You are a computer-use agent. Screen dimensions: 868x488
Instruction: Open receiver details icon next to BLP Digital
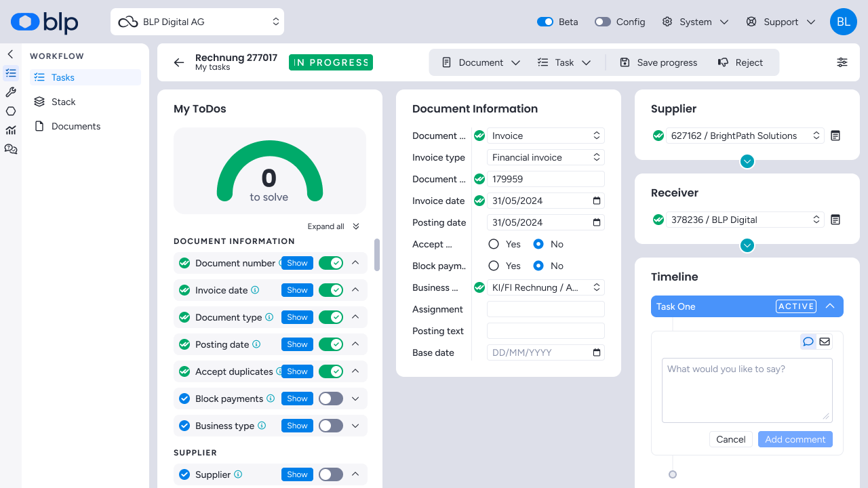click(x=835, y=220)
